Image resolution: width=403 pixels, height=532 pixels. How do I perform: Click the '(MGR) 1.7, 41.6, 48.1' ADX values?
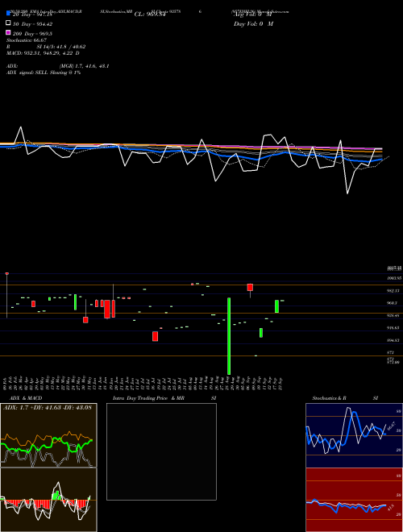pyautogui.click(x=84, y=66)
